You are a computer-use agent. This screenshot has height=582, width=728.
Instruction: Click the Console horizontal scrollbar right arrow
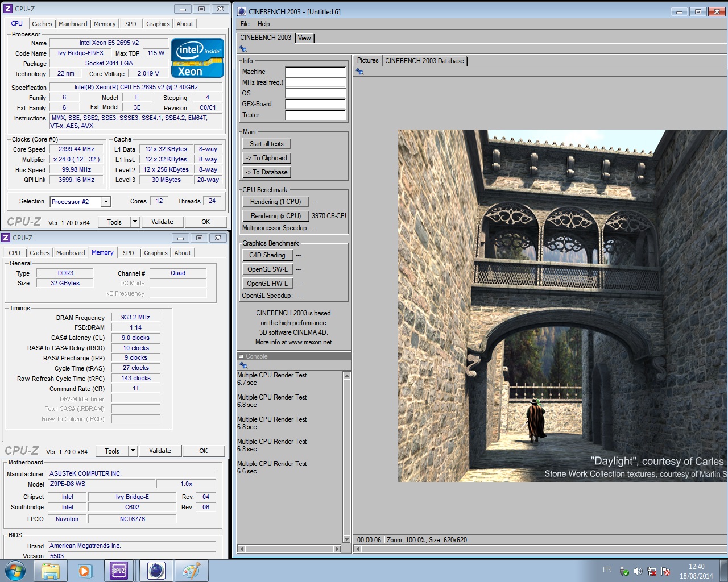(337, 549)
